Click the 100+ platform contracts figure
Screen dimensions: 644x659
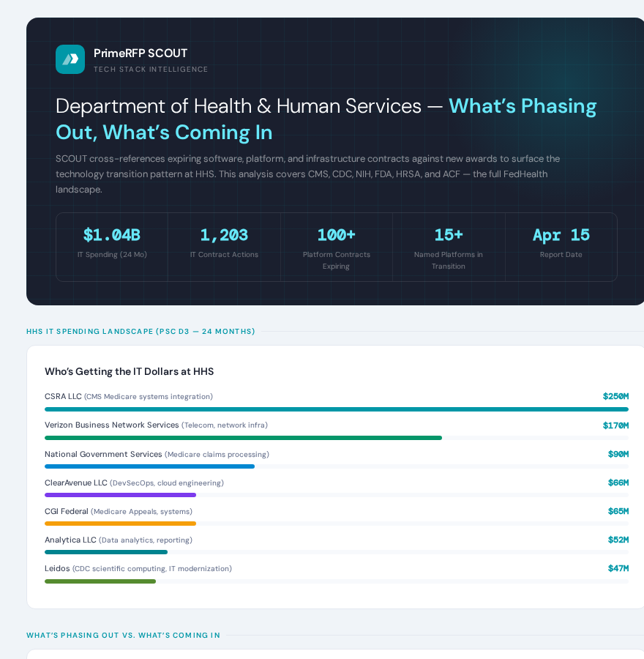pyautogui.click(x=336, y=234)
